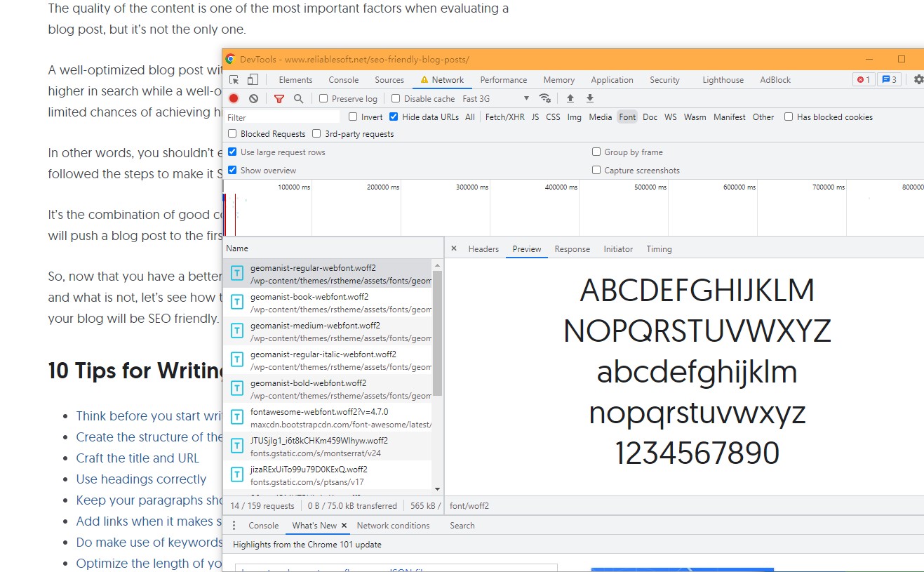
Task: Click the Filter text input field
Action: pos(282,117)
